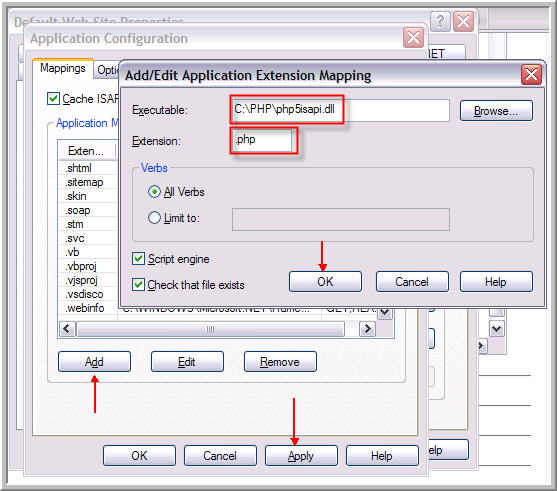Confirm extension mapping with OK button
The height and width of the screenshot is (491, 557).
[325, 282]
